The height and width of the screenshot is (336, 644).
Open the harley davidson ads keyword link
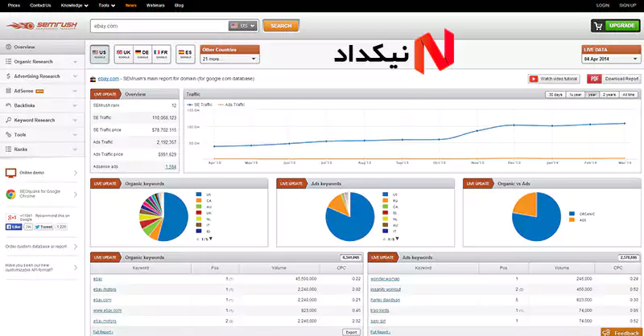[385, 300]
